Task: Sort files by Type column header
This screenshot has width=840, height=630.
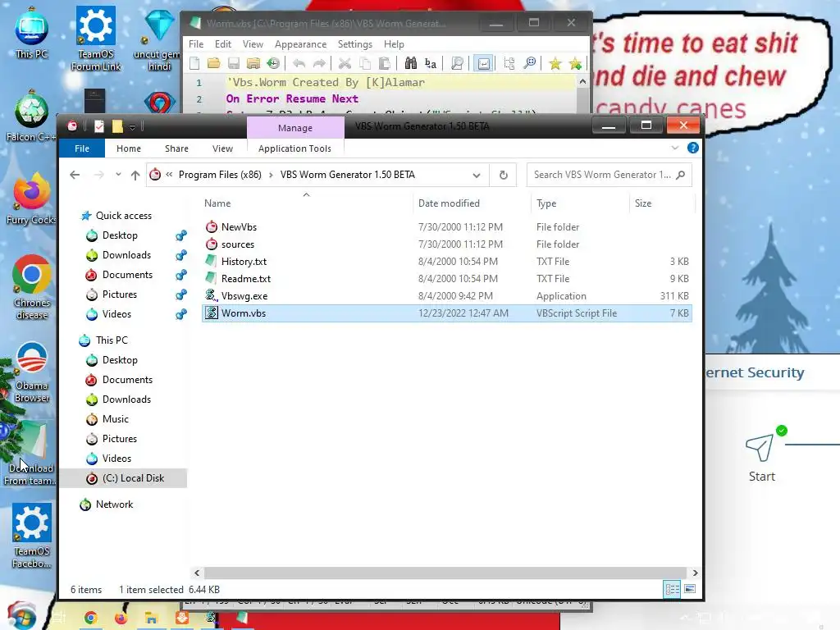Action: 546,203
